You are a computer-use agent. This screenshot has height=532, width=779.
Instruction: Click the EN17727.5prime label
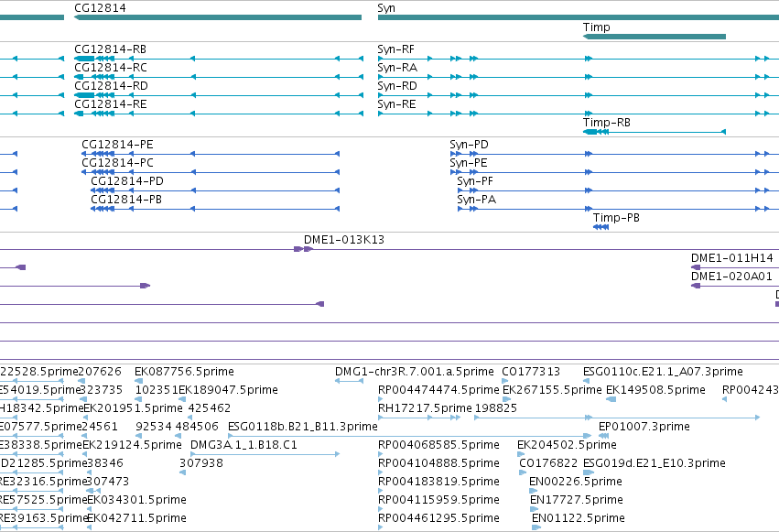pos(577,500)
